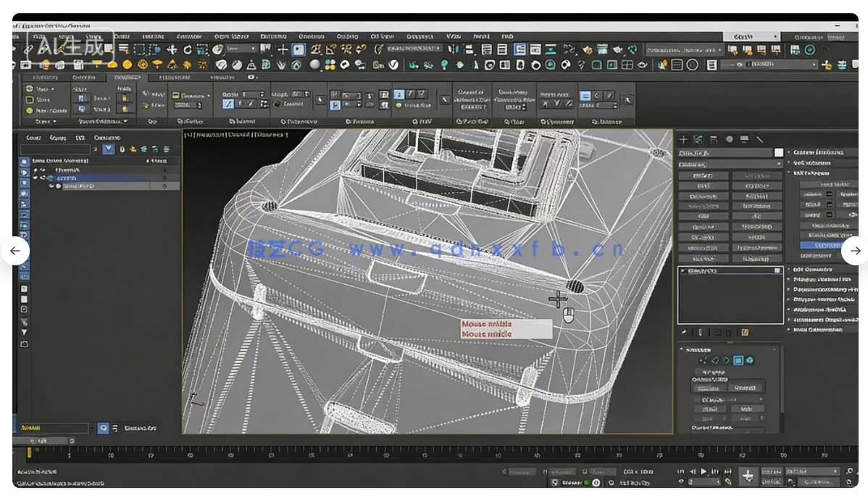
Task: Click the yellow configure modifier sets icon
Action: click(744, 333)
